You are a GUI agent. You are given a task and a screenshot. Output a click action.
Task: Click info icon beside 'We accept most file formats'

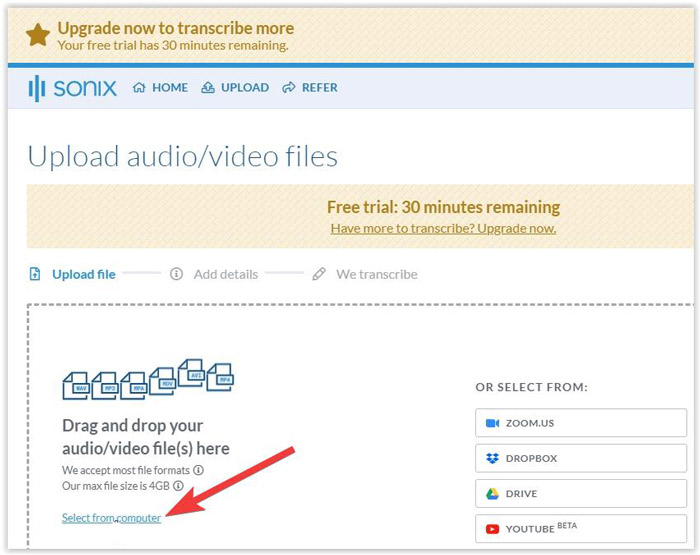pos(198,470)
